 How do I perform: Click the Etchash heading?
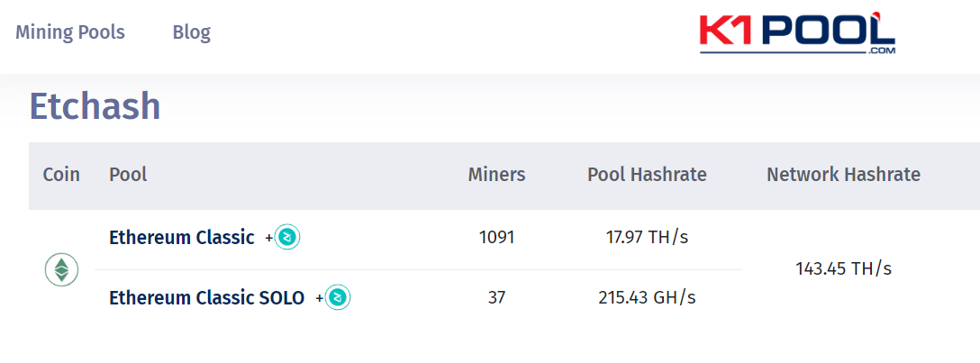95,106
